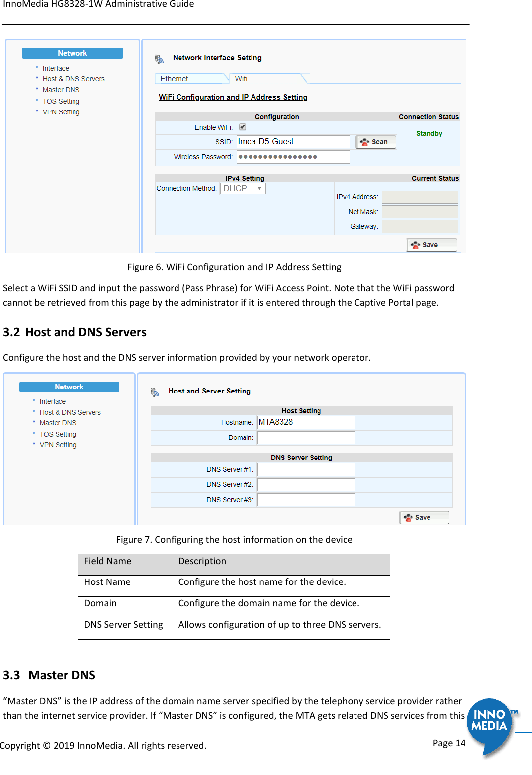Image resolution: width=532 pixels, height=775 pixels.
Task: Select VPN Setting in the Network menu
Action: coord(60,112)
